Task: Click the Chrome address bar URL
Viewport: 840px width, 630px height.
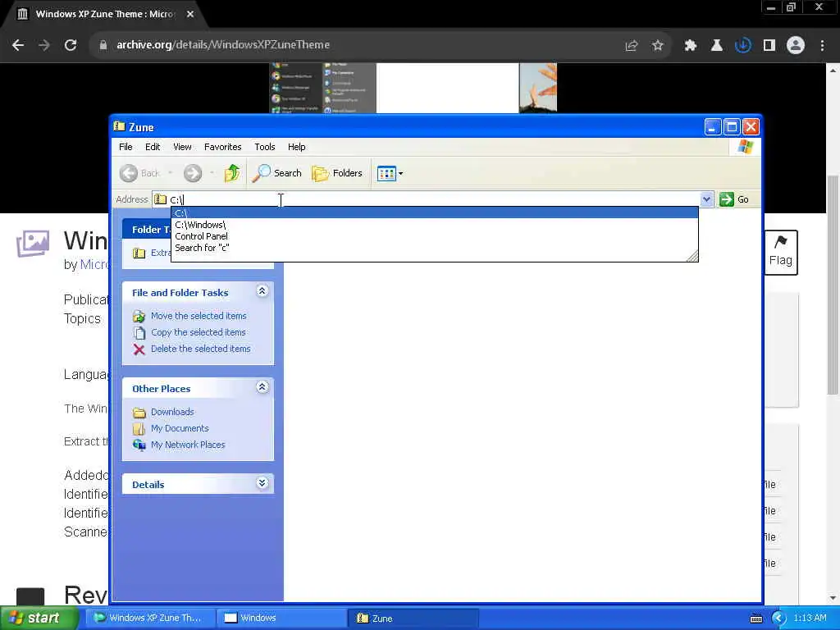Action: pos(223,45)
